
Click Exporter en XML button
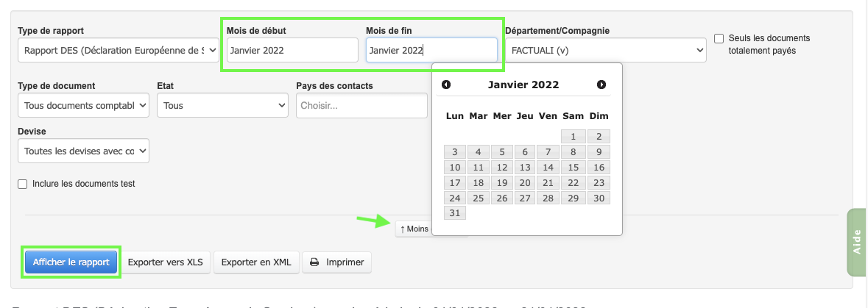coord(256,262)
